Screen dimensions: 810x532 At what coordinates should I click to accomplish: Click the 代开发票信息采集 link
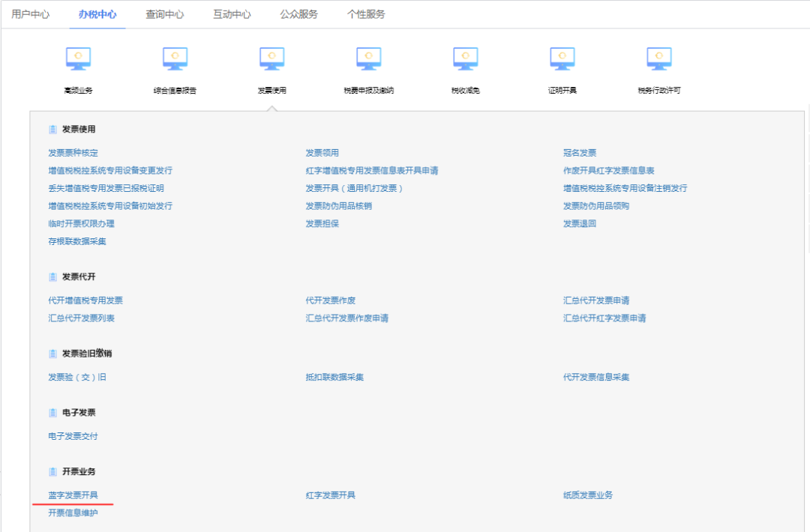(x=596, y=377)
